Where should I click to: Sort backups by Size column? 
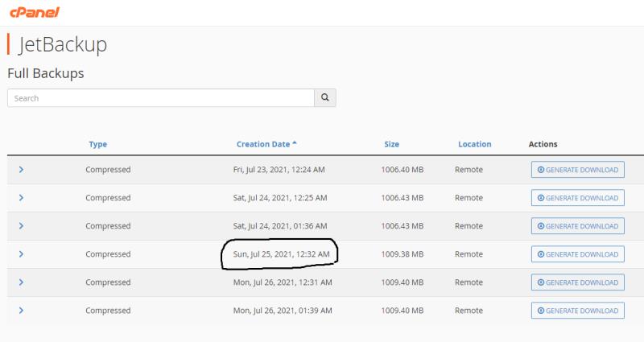click(392, 144)
